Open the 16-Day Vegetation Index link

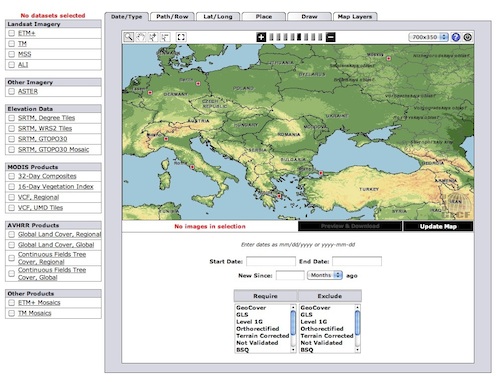tap(56, 187)
